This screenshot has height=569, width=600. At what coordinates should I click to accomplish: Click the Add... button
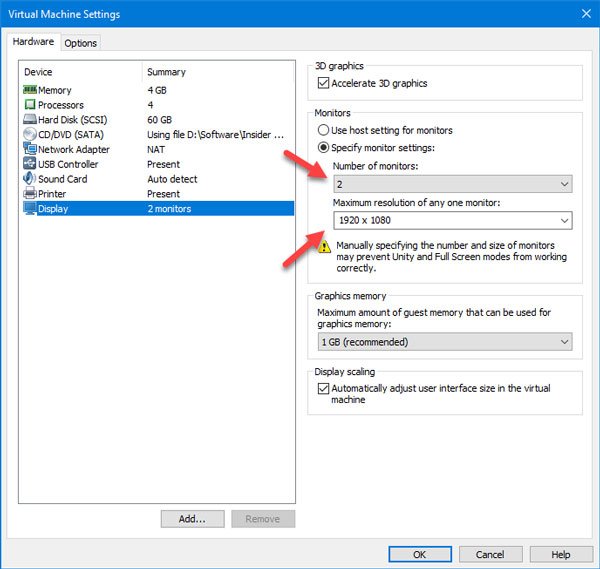[x=192, y=519]
